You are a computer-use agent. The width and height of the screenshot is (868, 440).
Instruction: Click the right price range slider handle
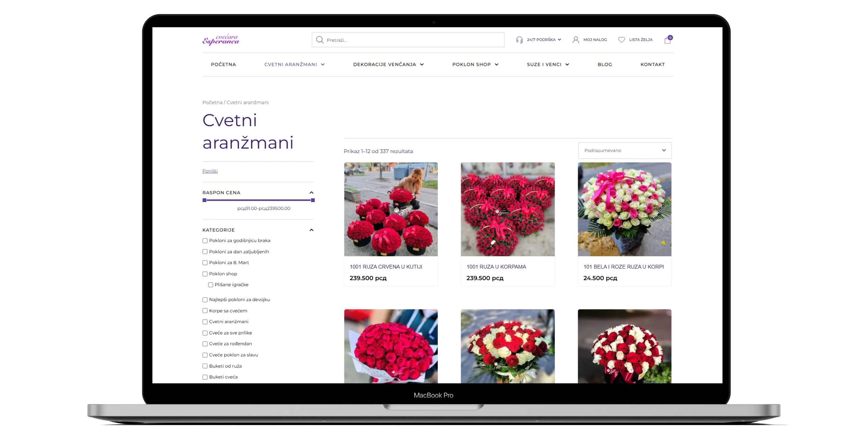click(x=313, y=200)
